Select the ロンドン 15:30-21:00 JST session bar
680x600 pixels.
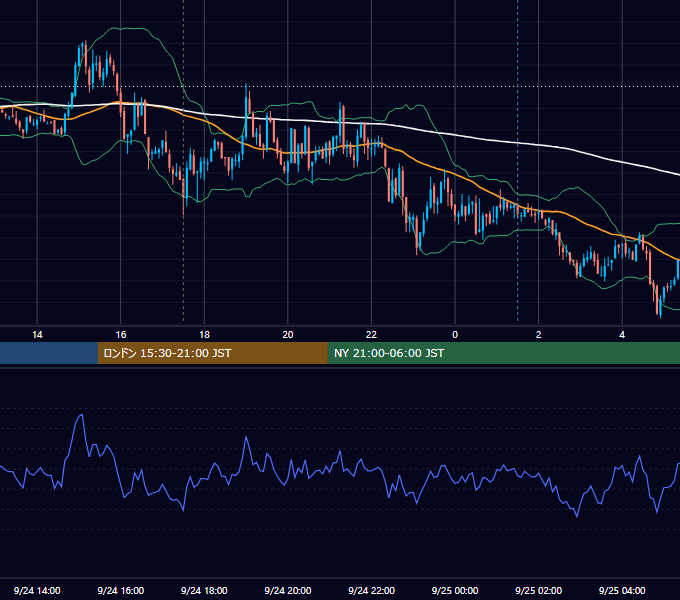pyautogui.click(x=212, y=353)
